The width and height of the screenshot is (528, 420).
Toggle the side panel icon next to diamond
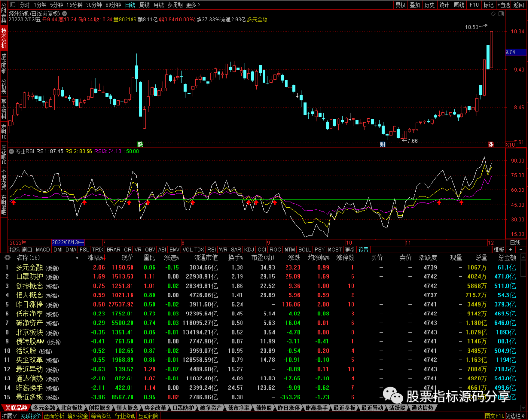click(501, 14)
